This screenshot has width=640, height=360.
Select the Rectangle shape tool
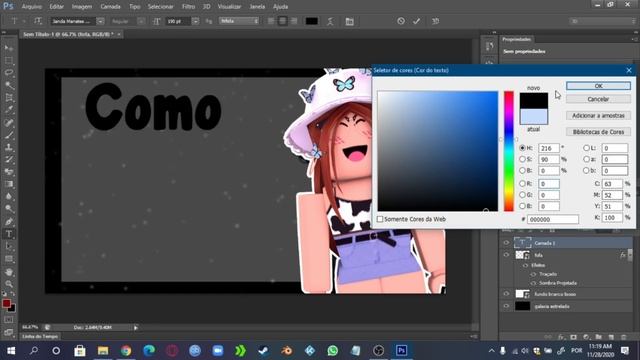coord(9,259)
